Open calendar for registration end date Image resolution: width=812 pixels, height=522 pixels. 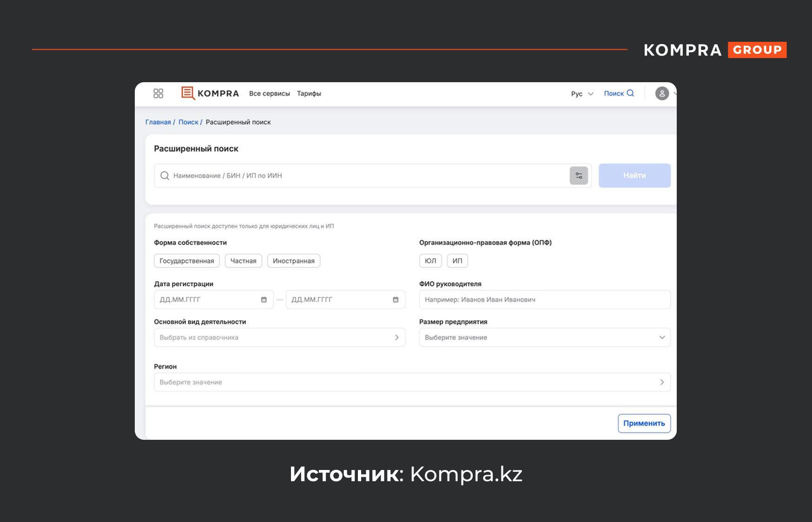(396, 300)
